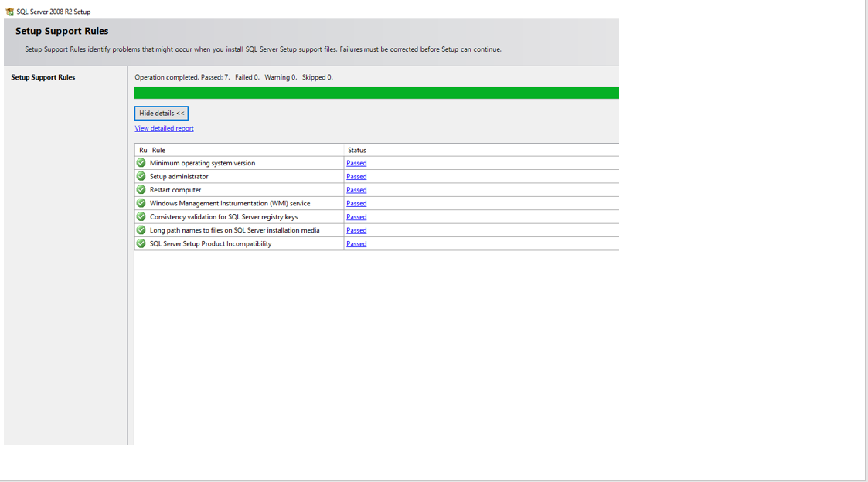This screenshot has width=868, height=482.
Task: Open Passed status for the Long path names rule
Action: [356, 230]
